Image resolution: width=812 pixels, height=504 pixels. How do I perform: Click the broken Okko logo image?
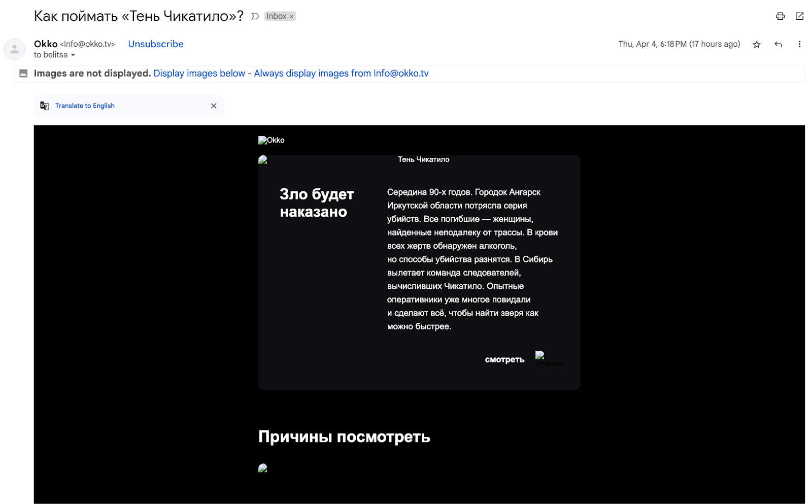(271, 140)
